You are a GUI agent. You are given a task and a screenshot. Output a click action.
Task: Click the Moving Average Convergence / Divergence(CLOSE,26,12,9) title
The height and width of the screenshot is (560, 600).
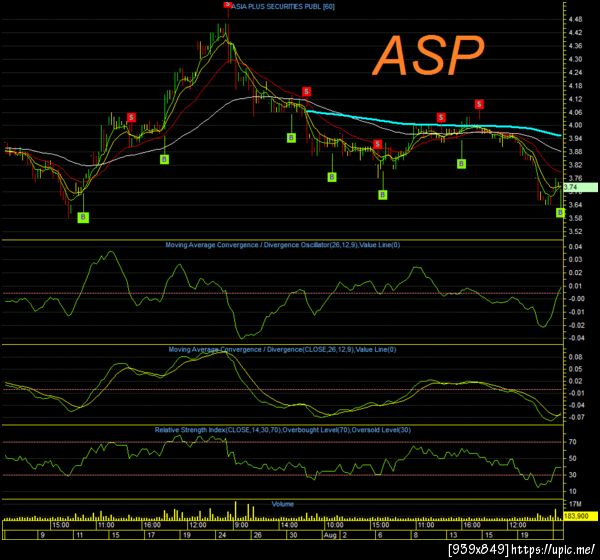click(x=282, y=349)
